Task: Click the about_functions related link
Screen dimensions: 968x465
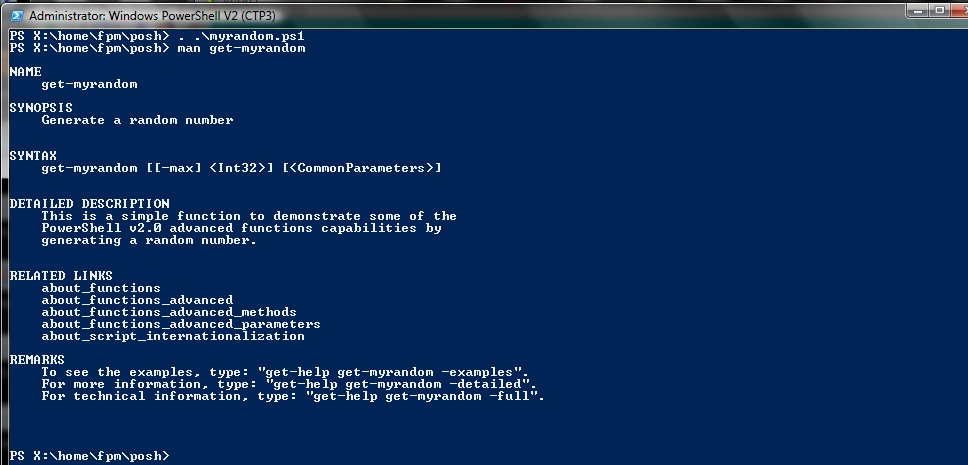Action: point(101,288)
